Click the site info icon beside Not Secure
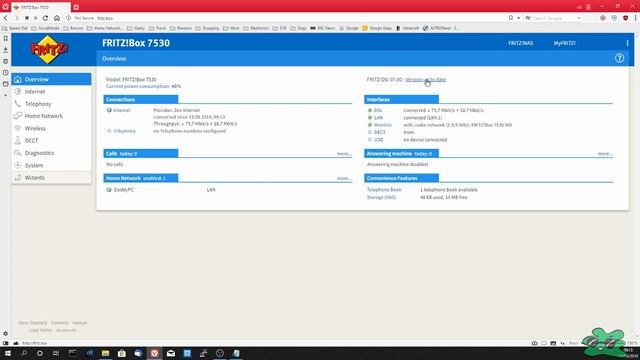Viewport: 640px width, 360px height. click(69, 18)
